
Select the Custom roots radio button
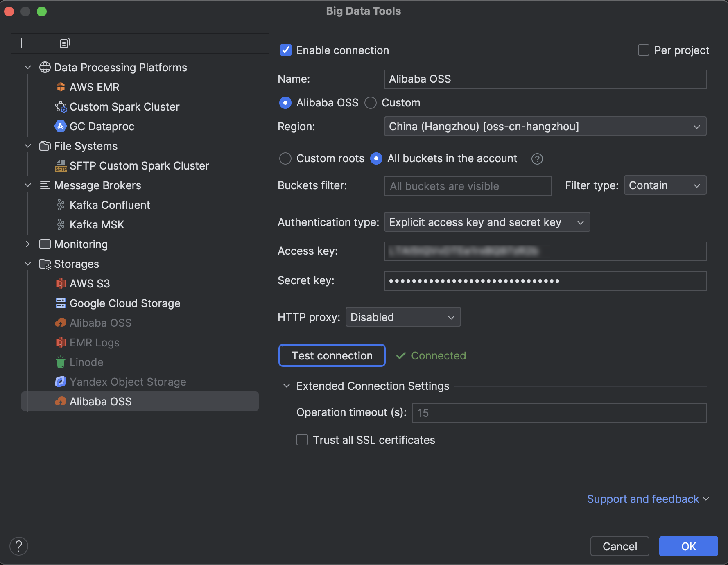pos(285,158)
